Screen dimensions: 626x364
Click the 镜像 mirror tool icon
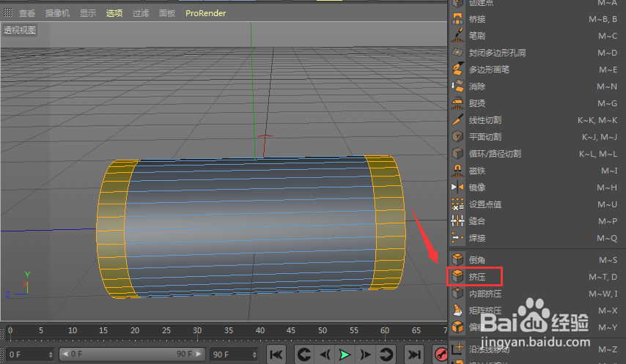pos(457,187)
